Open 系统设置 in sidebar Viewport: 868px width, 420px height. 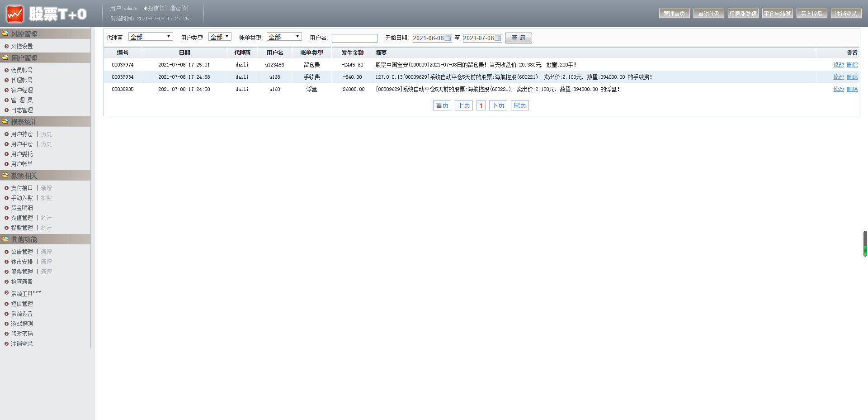[22, 314]
